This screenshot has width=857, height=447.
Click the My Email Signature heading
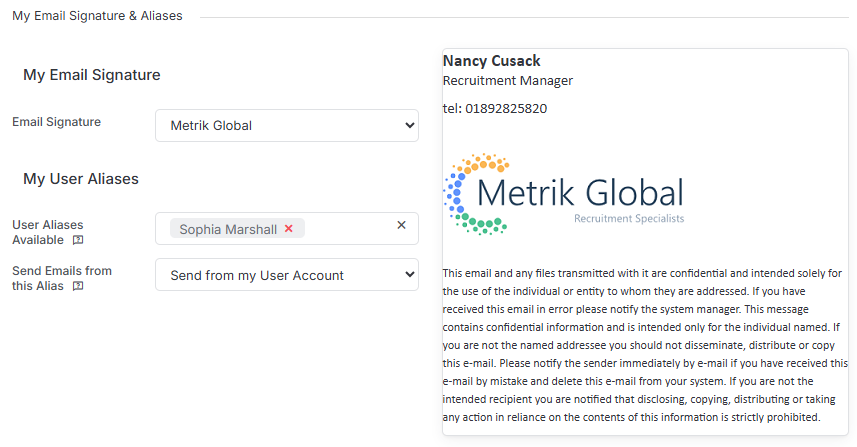[x=92, y=75]
